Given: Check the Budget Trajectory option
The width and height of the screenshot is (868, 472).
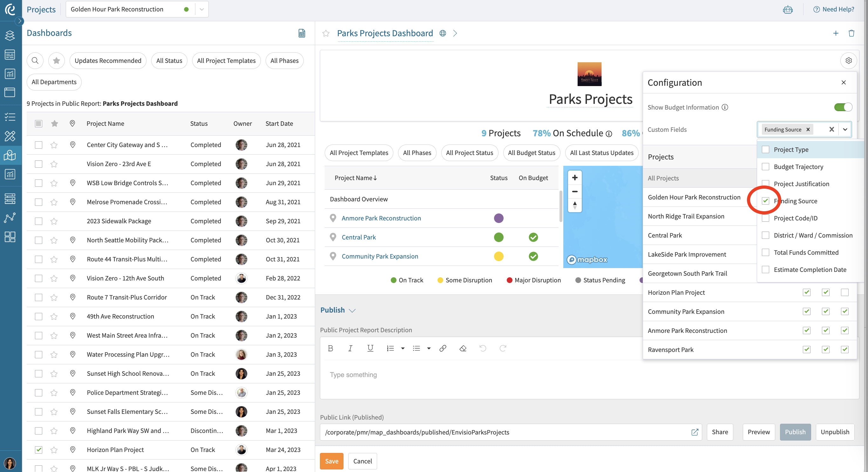Looking at the screenshot, I should (x=765, y=166).
